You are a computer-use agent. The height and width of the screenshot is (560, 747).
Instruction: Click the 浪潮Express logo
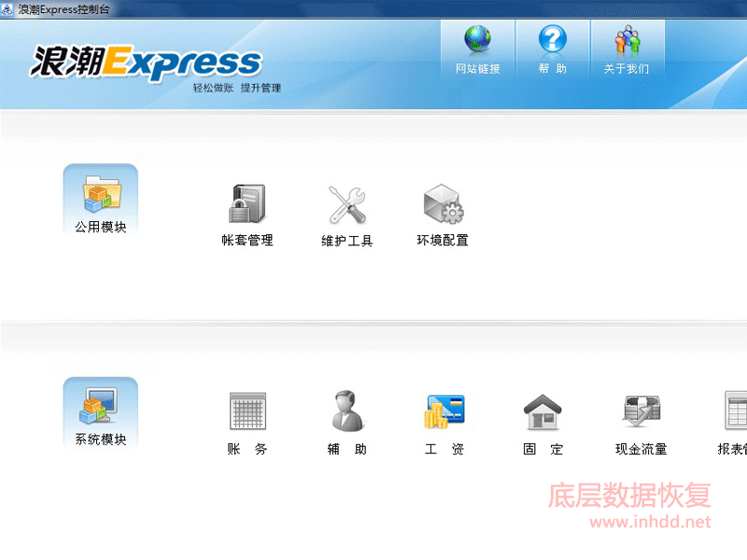(147, 62)
